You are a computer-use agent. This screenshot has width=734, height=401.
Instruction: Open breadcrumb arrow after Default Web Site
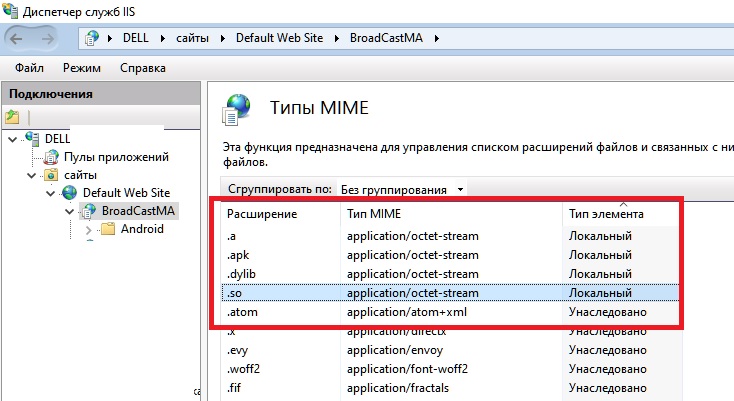tap(337, 38)
